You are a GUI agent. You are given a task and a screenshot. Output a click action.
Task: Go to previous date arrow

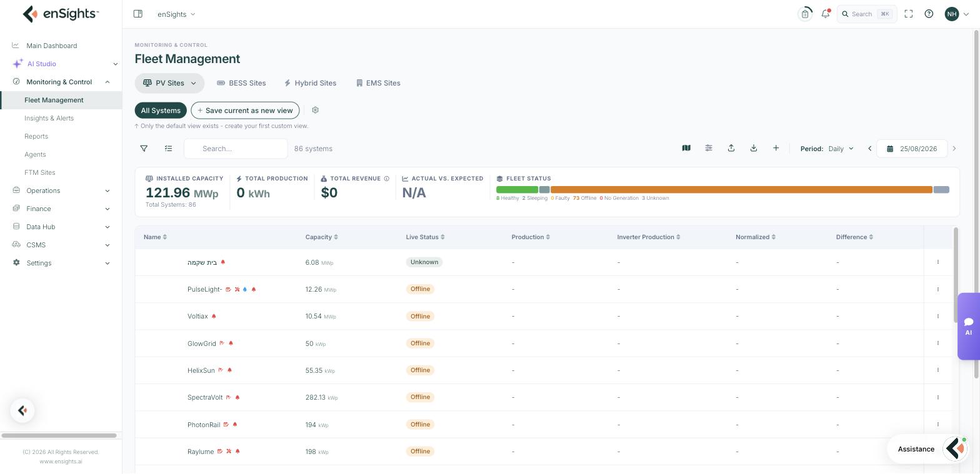tap(869, 149)
